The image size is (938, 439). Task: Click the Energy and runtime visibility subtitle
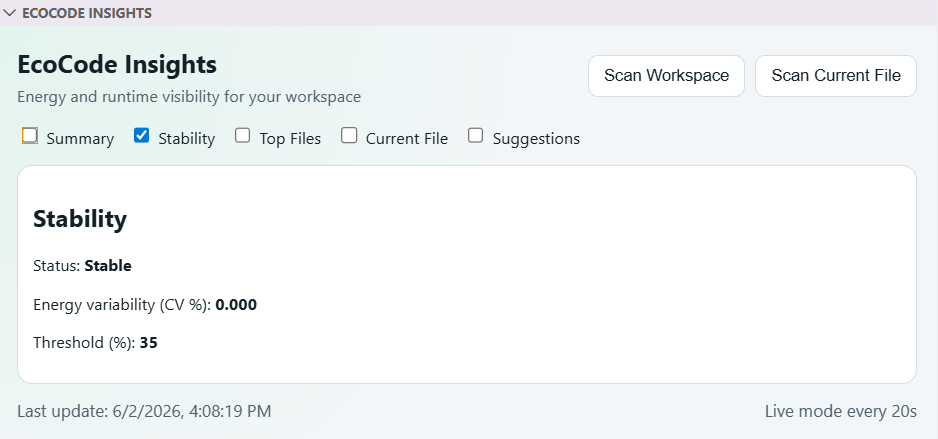tap(189, 96)
